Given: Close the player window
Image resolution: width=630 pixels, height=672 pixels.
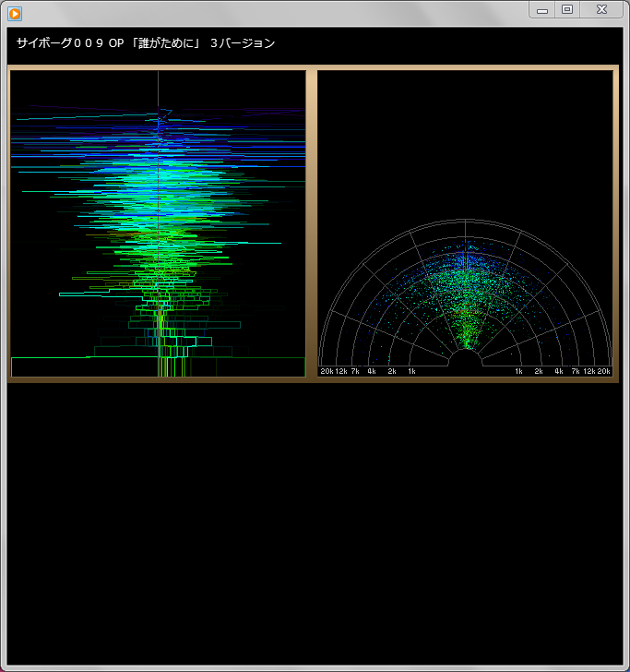Looking at the screenshot, I should point(601,9).
